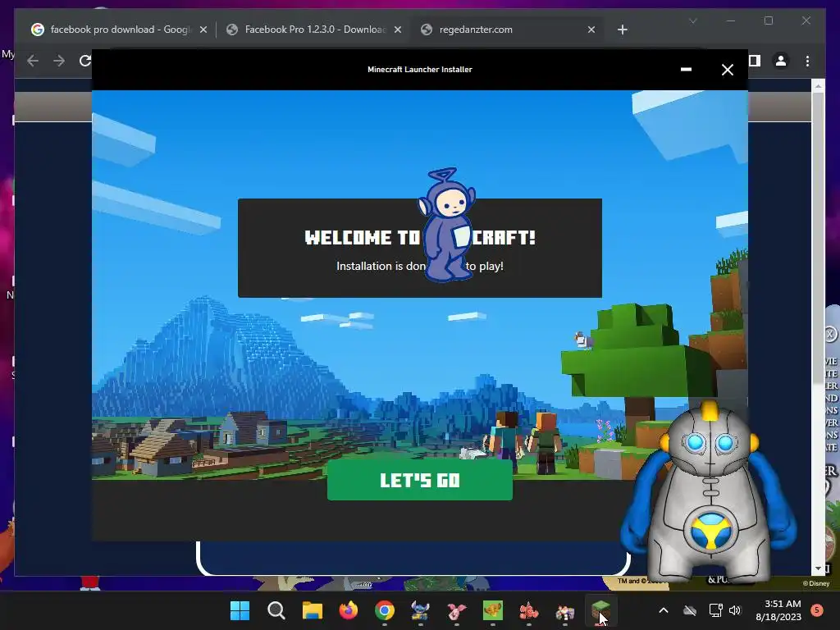Open the Stitch character taskbar app
This screenshot has height=630, width=840.
pos(421,610)
